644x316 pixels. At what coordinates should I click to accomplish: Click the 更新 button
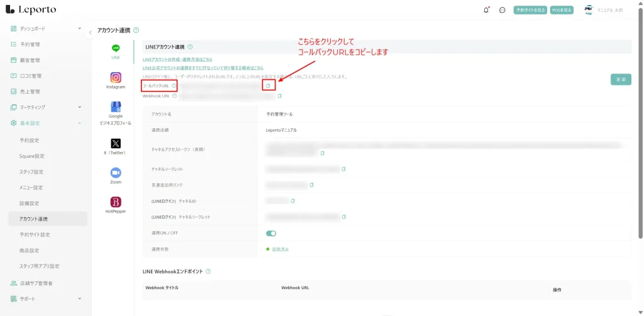(620, 79)
